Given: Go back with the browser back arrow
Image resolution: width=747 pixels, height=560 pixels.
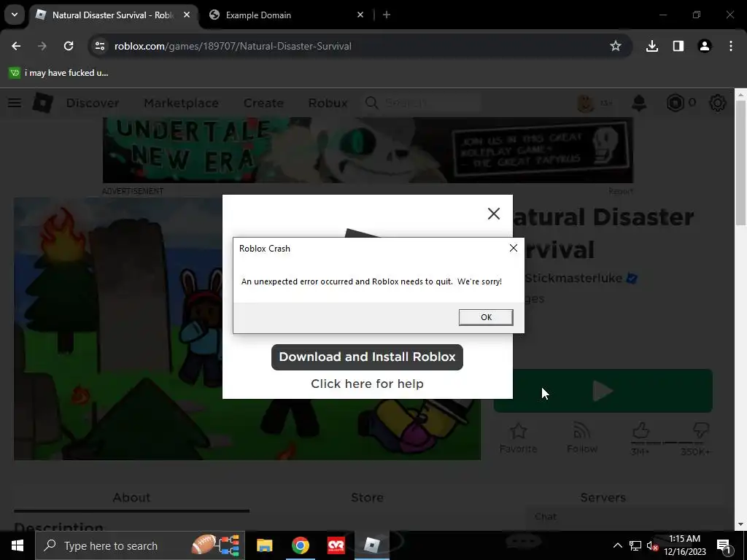Looking at the screenshot, I should (x=16, y=46).
